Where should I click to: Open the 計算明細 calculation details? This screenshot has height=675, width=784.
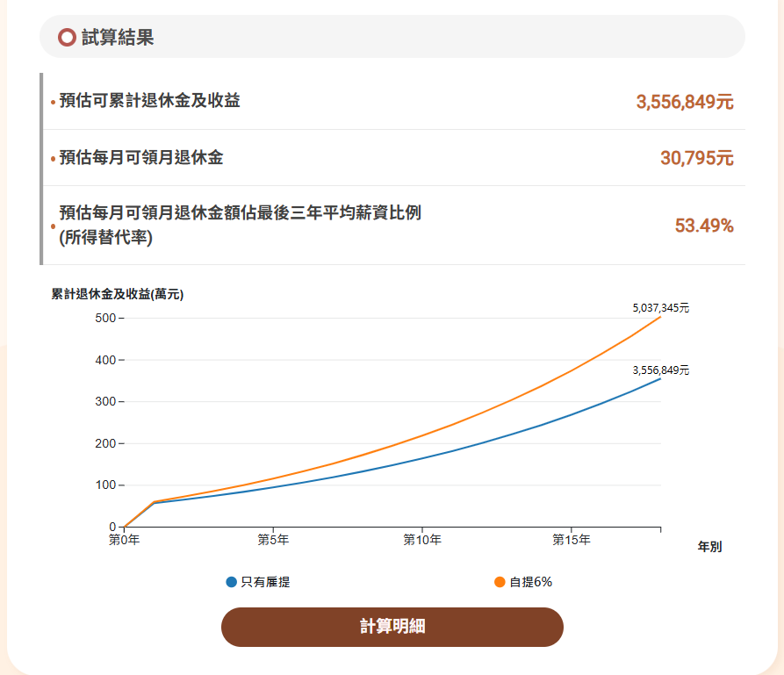392,627
